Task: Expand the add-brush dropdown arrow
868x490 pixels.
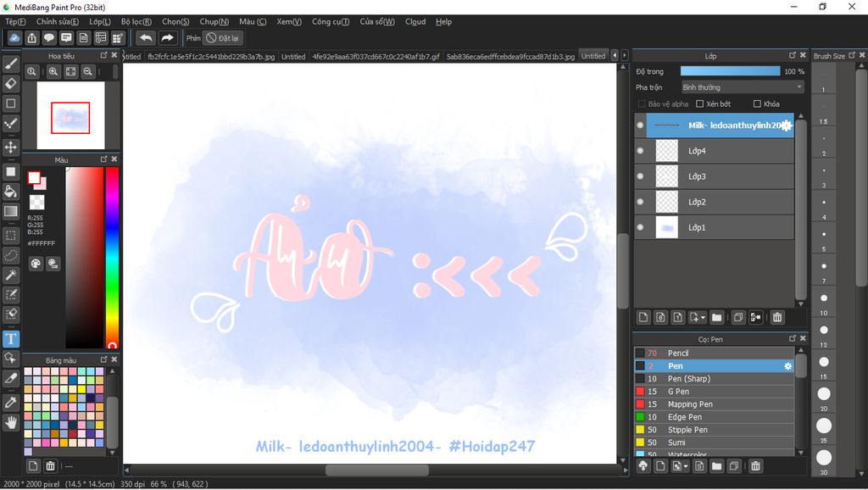Action: pyautogui.click(x=686, y=467)
